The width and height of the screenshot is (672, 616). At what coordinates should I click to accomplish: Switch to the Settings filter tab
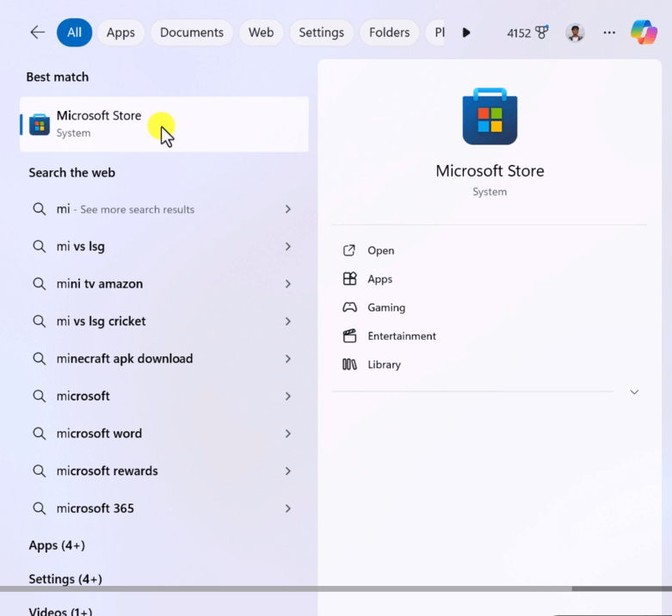tap(322, 33)
